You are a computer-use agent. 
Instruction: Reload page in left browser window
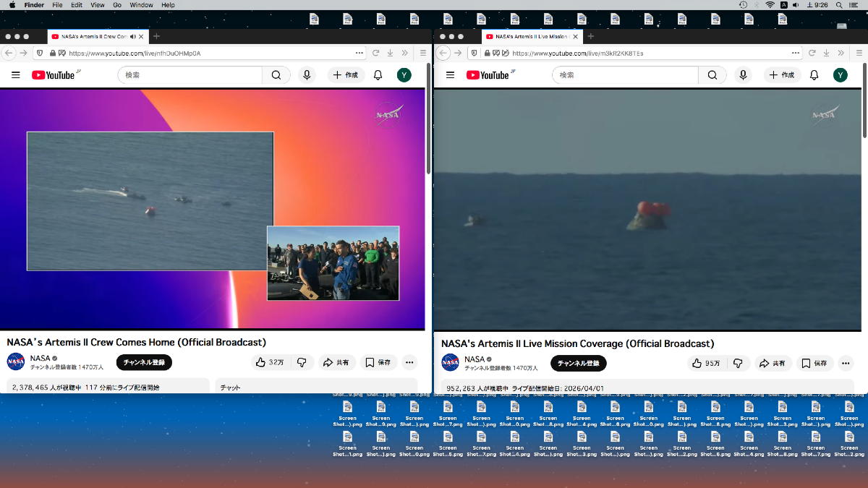tap(376, 53)
